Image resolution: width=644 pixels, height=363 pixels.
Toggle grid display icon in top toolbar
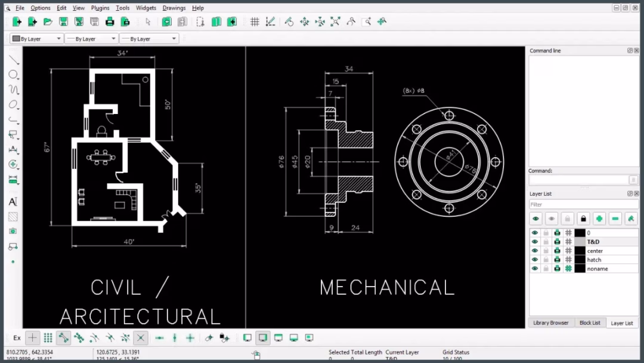(255, 21)
